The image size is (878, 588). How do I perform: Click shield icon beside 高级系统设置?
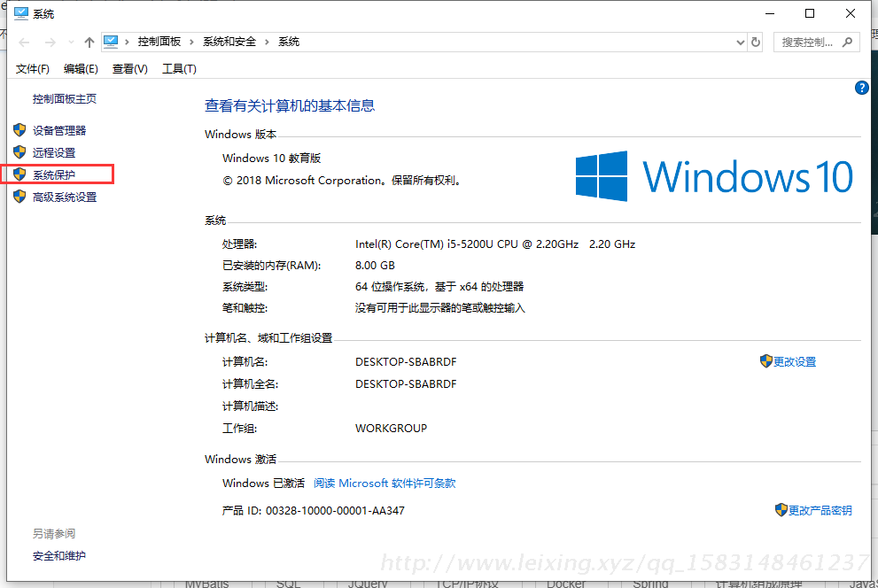click(x=19, y=197)
